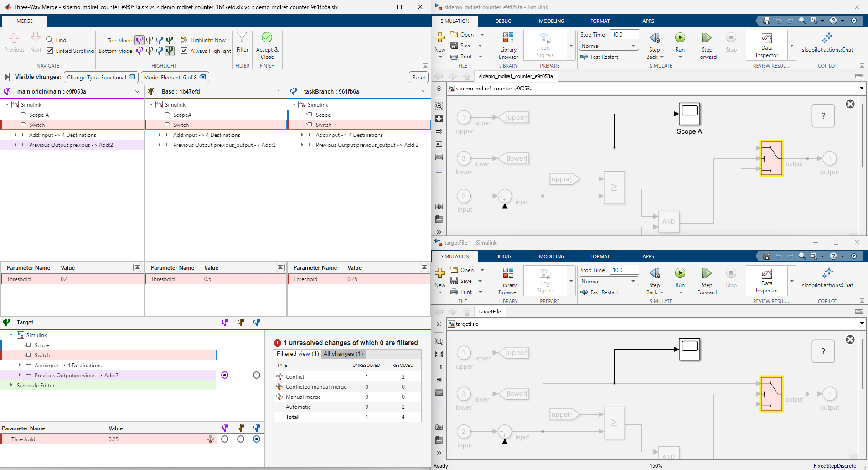Click Step Back in targetFile window
The image size is (868, 470).
[x=655, y=281]
